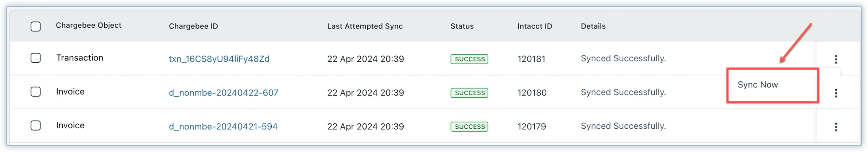This screenshot has width=868, height=152.
Task: Click the Chargebee Object column header
Action: click(88, 26)
